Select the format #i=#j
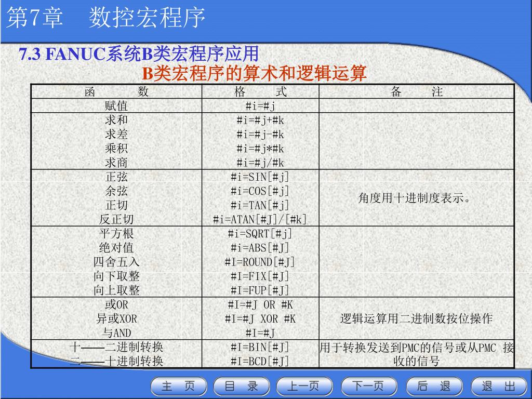Screen dimensions: 532x399 (x=260, y=106)
